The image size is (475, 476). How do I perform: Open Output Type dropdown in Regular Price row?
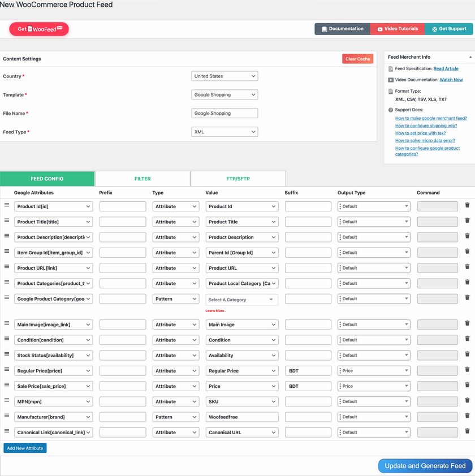tap(374, 371)
